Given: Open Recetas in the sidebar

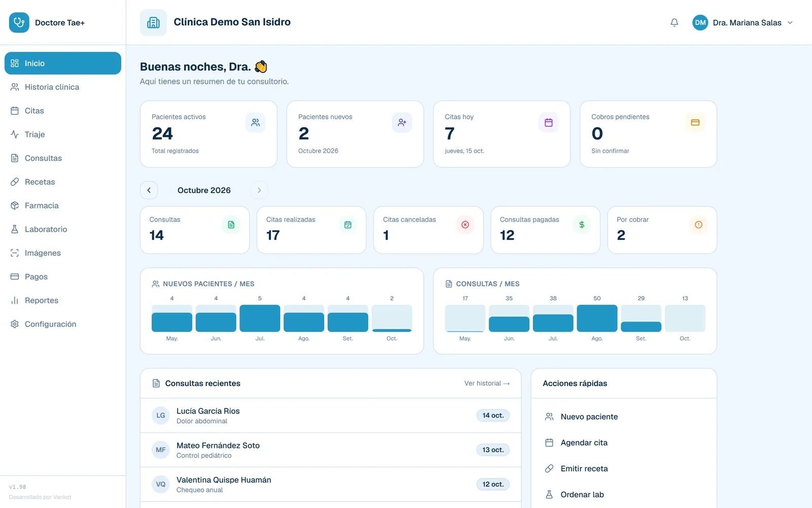Looking at the screenshot, I should 63,182.
